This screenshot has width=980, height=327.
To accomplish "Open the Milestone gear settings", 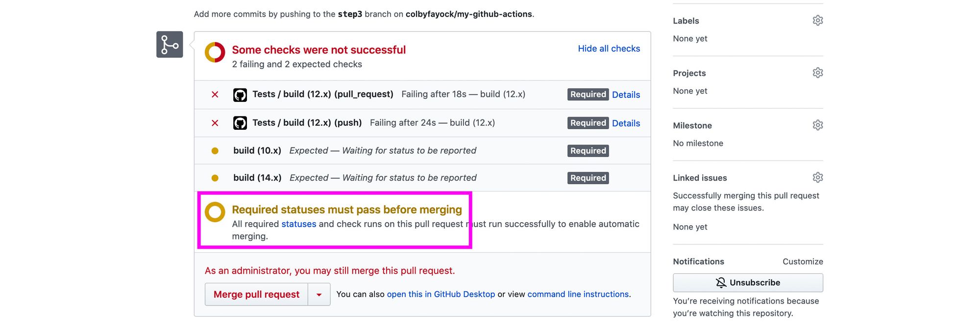I will coord(817,125).
